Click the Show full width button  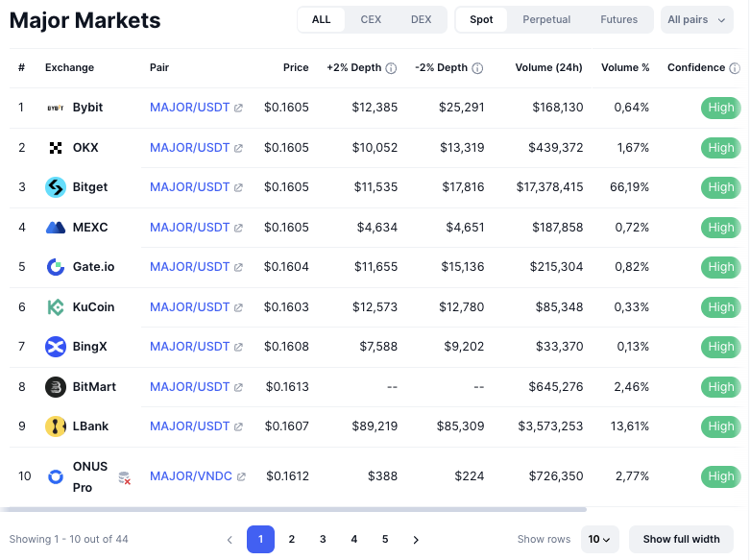[x=681, y=540]
